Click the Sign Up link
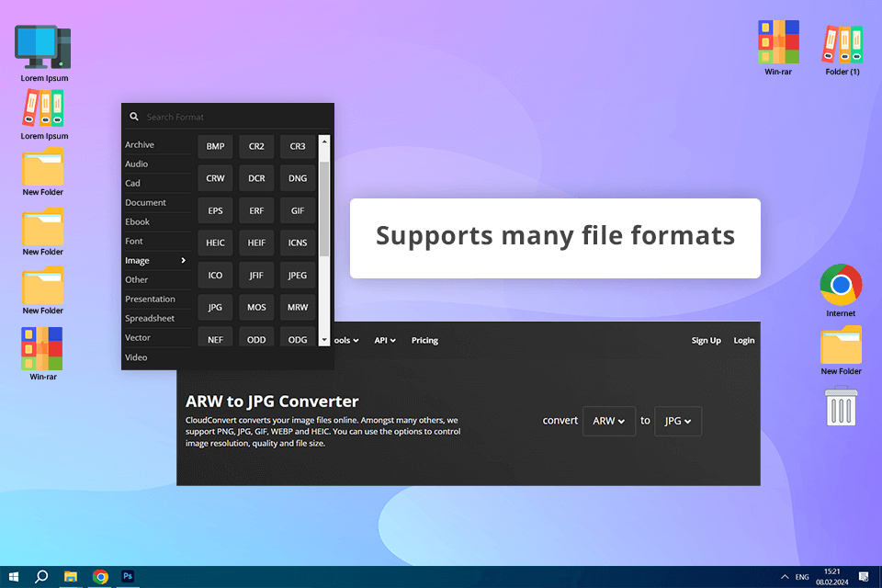The image size is (882, 588). point(706,341)
